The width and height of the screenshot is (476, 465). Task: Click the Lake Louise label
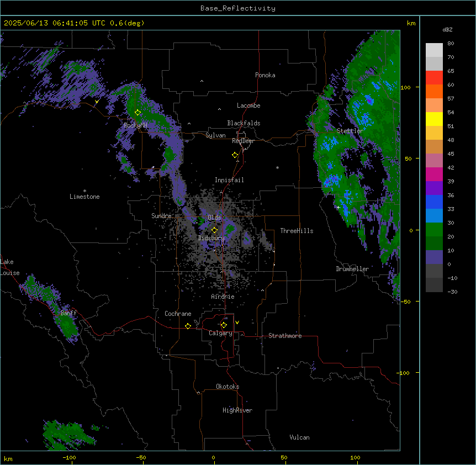10,267
